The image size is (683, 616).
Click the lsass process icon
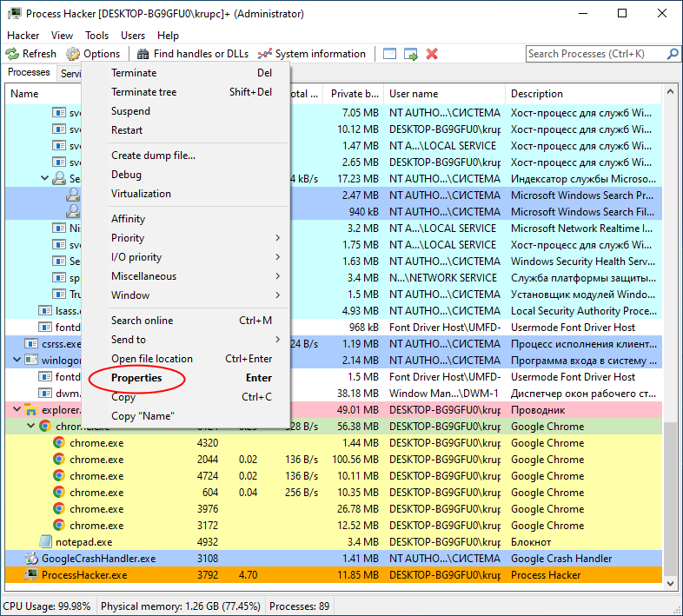click(x=45, y=311)
